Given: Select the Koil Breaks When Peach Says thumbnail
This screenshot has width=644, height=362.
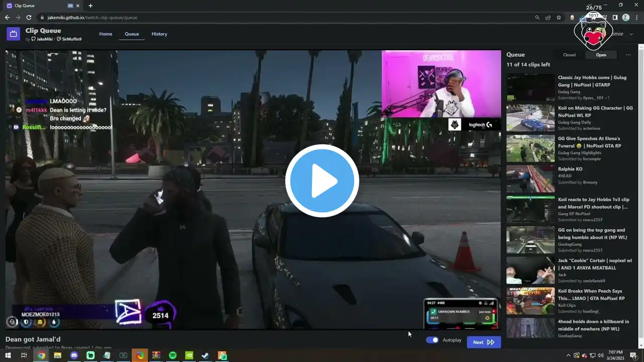Looking at the screenshot, I should click(530, 301).
